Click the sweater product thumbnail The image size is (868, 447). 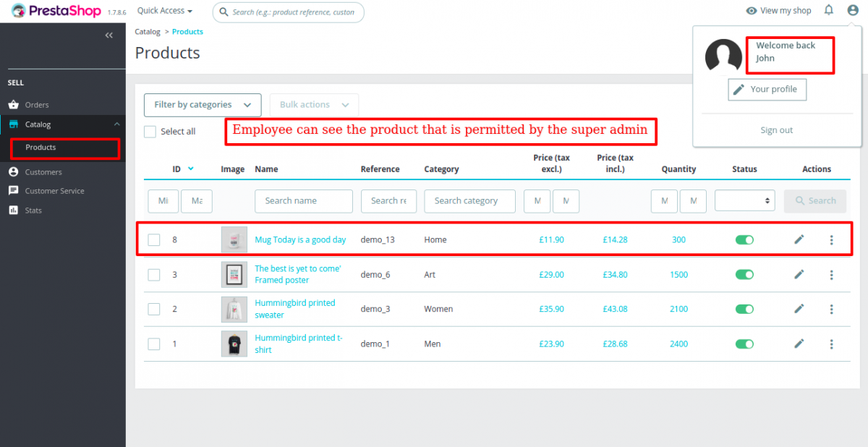(x=234, y=309)
